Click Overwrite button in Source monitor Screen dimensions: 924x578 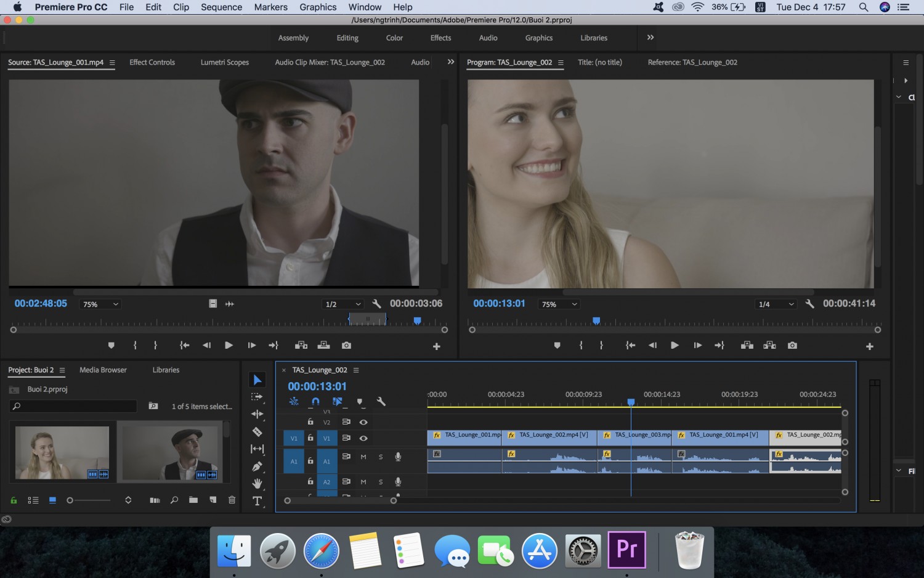[323, 346]
